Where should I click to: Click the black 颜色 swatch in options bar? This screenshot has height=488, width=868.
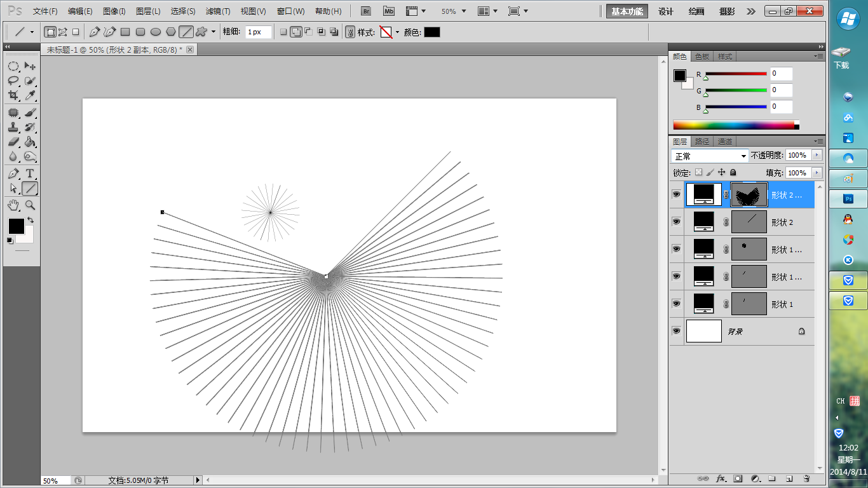(x=431, y=32)
